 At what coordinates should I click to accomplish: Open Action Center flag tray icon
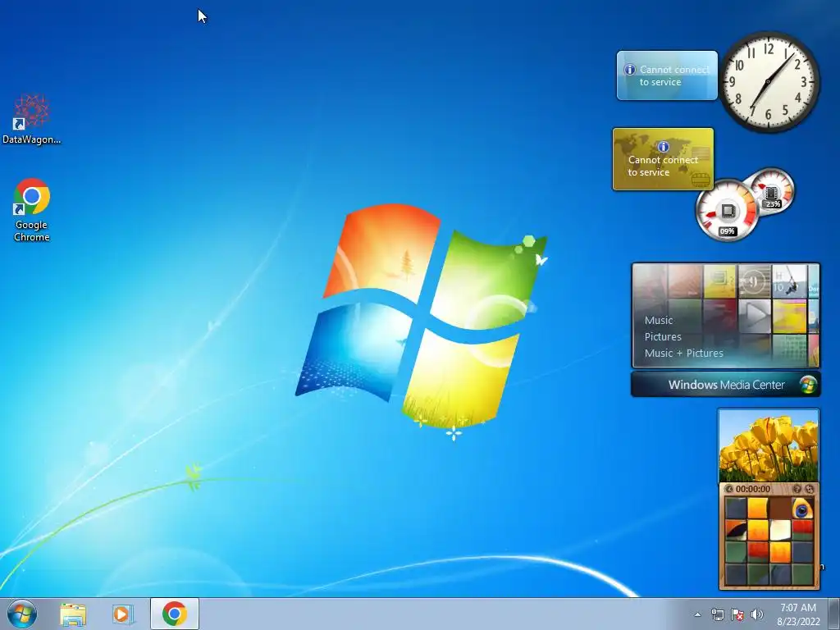pos(737,614)
